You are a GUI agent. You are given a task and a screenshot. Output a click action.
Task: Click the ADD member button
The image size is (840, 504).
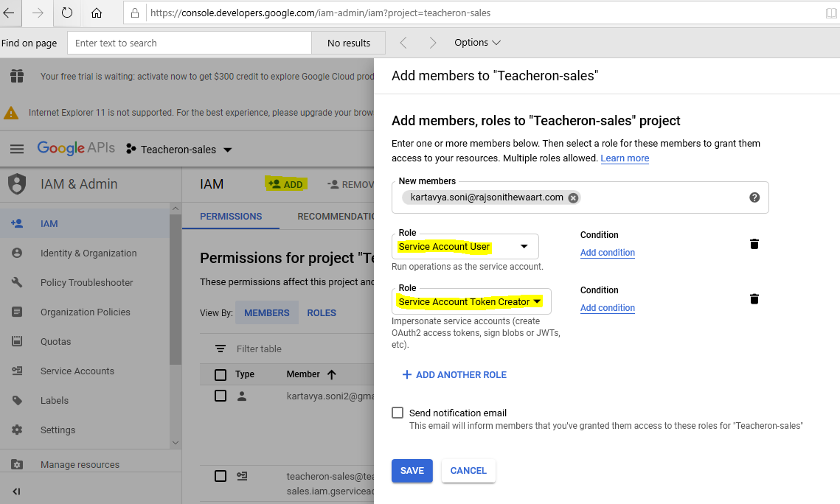coord(286,184)
